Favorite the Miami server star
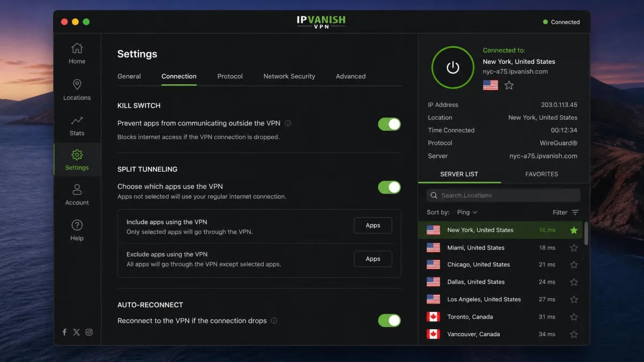Viewport: 644px width, 362px height. (574, 248)
